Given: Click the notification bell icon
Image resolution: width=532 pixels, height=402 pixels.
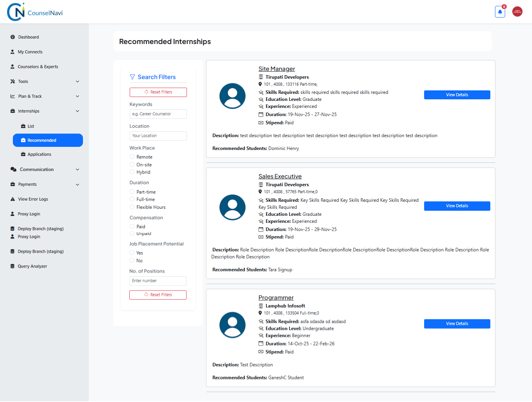Looking at the screenshot, I should pyautogui.click(x=500, y=12).
